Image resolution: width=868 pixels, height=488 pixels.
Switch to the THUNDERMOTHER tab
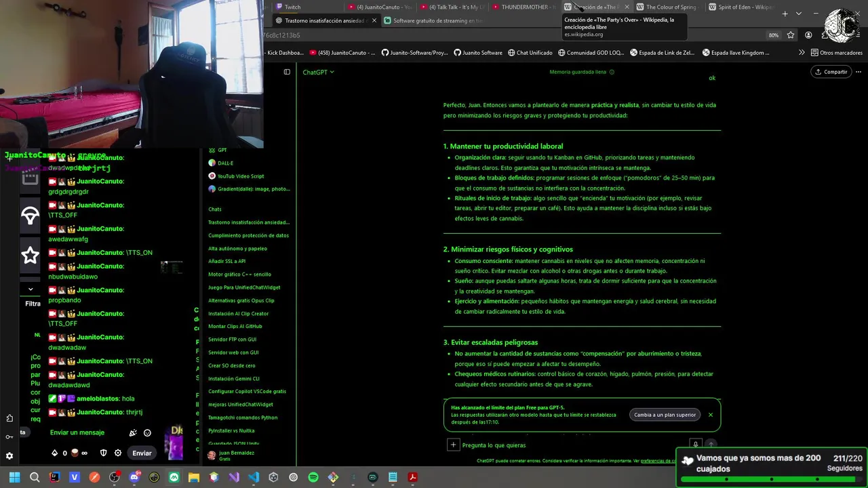(524, 7)
